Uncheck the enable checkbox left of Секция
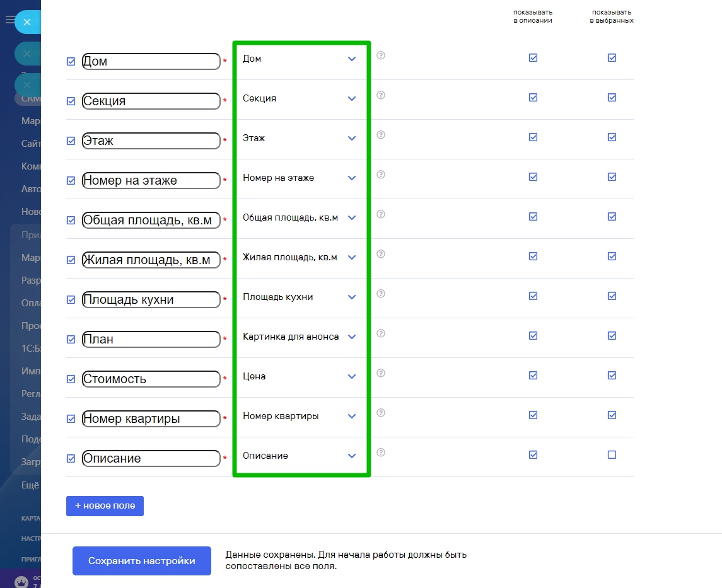The width and height of the screenshot is (722, 588). 71,101
